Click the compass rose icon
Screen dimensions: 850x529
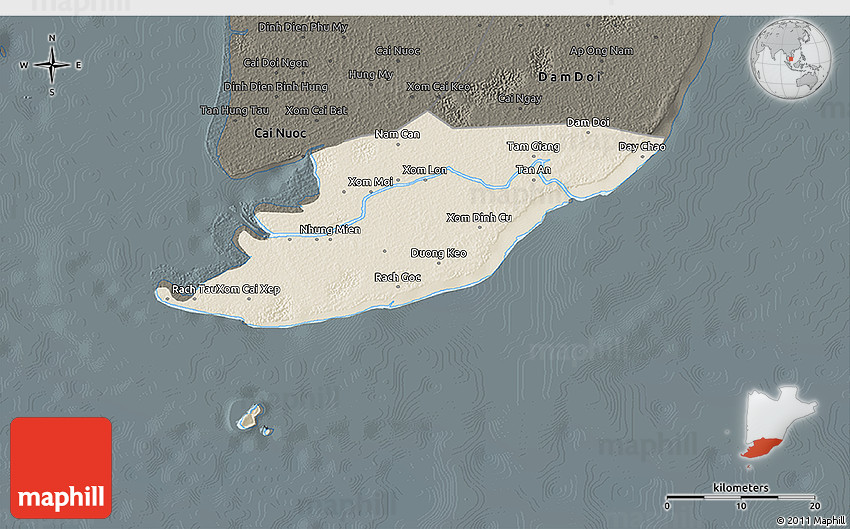click(x=50, y=65)
